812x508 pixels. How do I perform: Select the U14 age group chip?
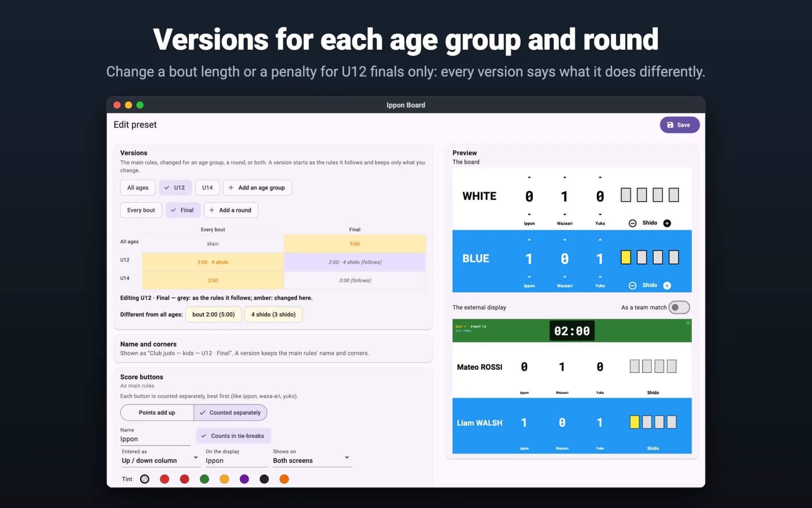tap(207, 187)
